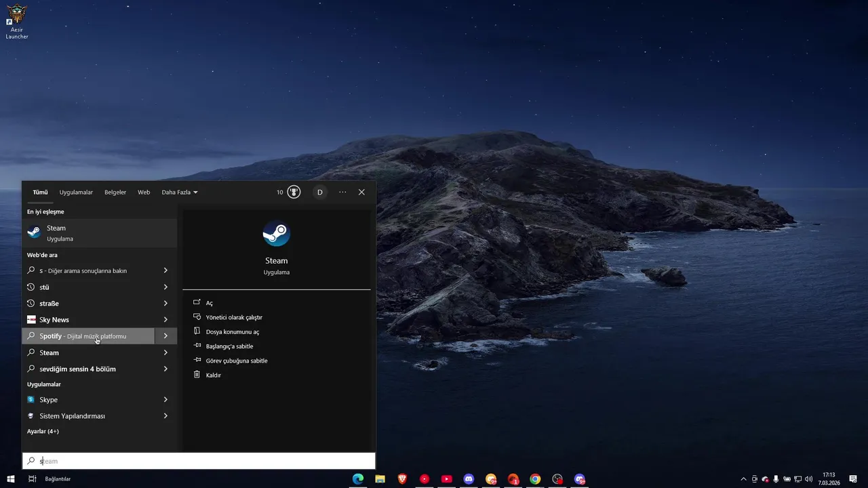Expand arrow next to 'straße' suggestion
Screen dimensions: 868x488
(x=165, y=303)
